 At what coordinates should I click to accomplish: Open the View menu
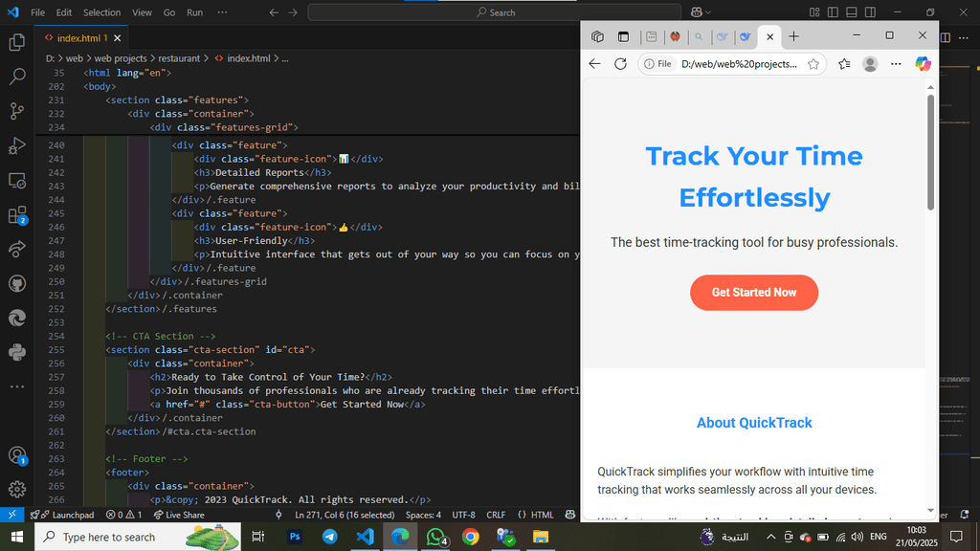[x=142, y=12]
